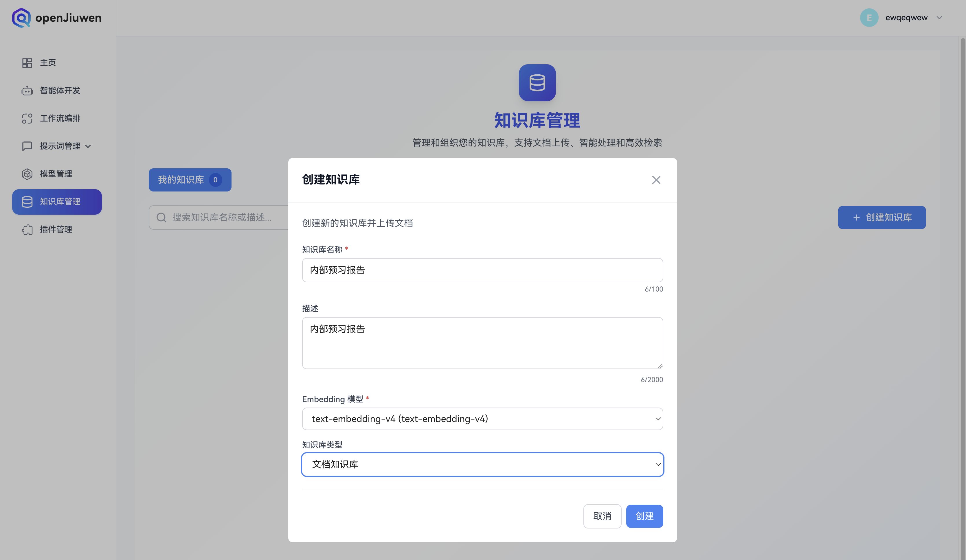Screen dimensions: 966x560
Task: Click the 创建 button to confirm
Action: (x=644, y=516)
